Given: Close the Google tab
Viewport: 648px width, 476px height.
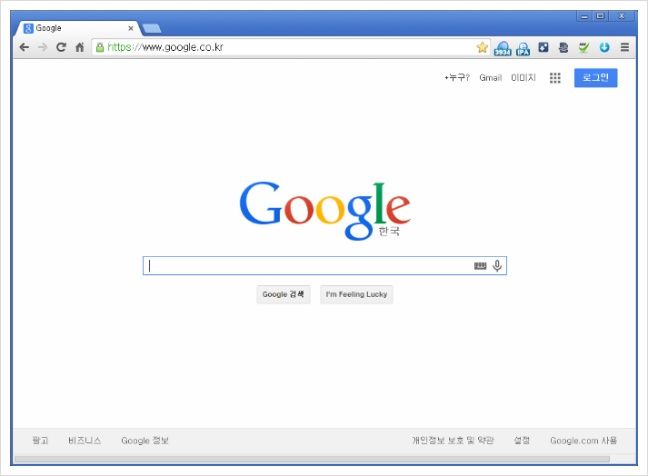Looking at the screenshot, I should (131, 28).
